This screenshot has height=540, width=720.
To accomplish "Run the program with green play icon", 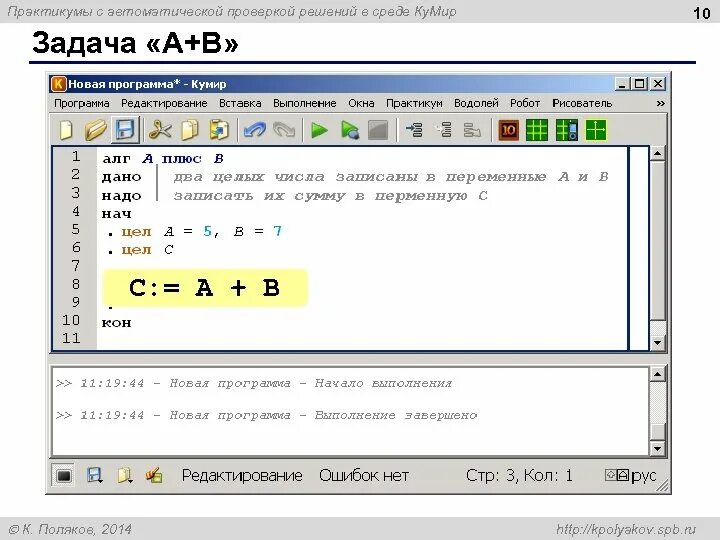I will tap(319, 130).
